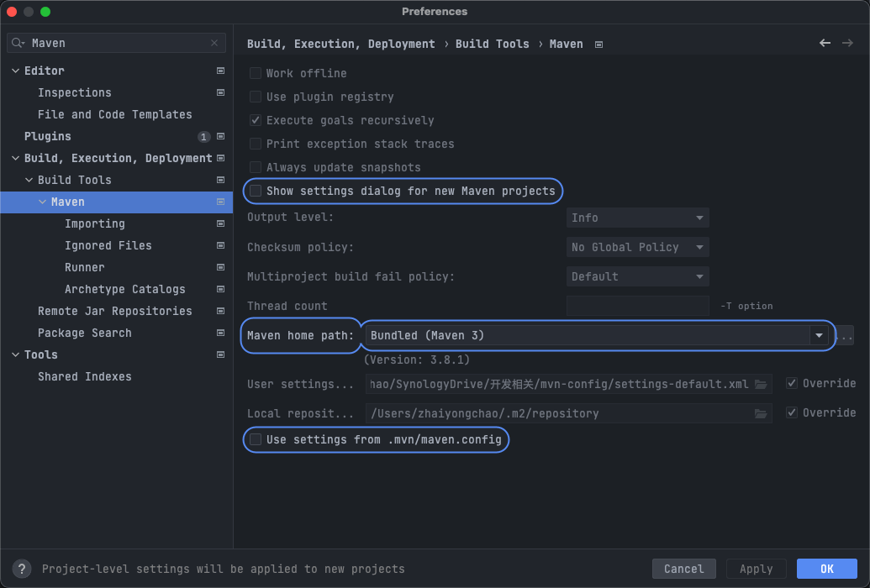Image resolution: width=870 pixels, height=588 pixels.
Task: Open the Checksum policy dropdown
Action: tap(637, 247)
